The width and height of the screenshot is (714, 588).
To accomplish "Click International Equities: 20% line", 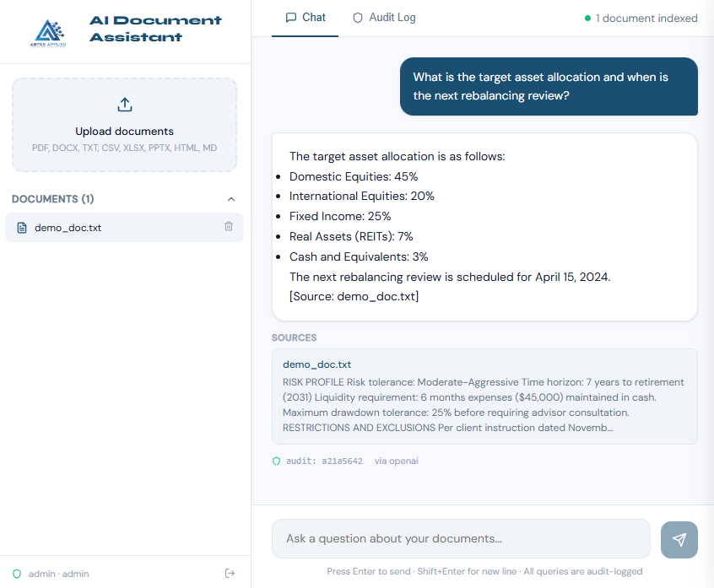I will (x=361, y=197).
